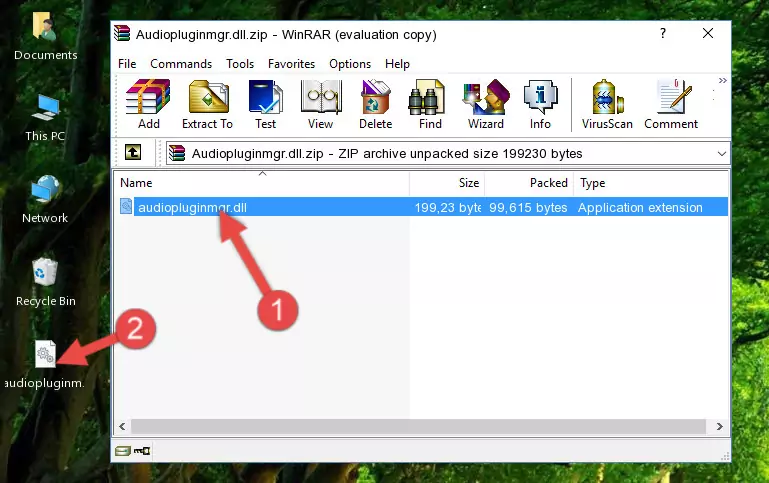Screen dimensions: 769x483
Task: Select the This PC desktop icon
Action: pos(45,118)
